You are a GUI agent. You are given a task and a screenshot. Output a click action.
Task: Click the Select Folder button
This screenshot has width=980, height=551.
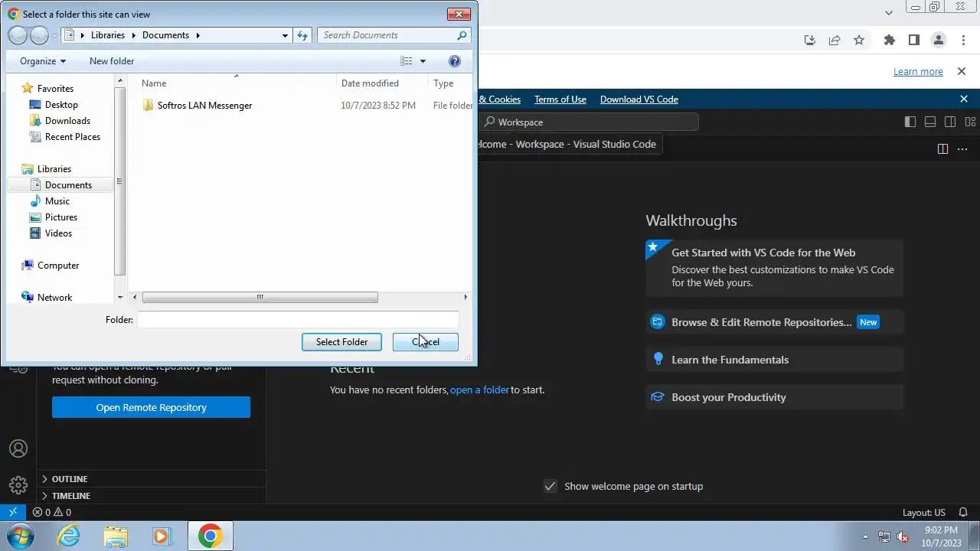341,342
